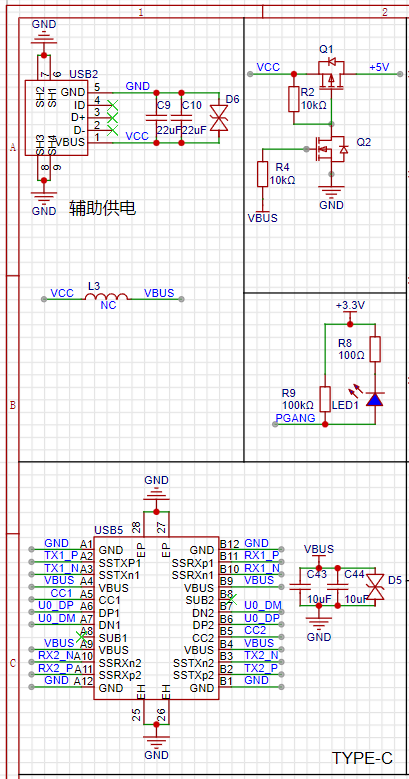Click the R2 10kΩ resistor
Screen dimensions: 409x779
(294, 99)
